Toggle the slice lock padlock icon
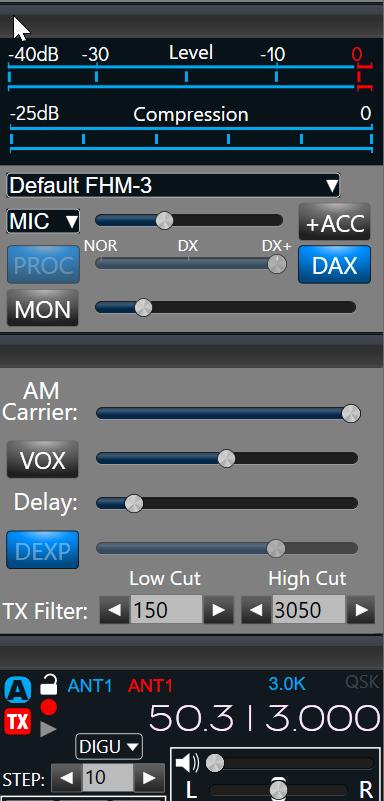 tap(49, 685)
